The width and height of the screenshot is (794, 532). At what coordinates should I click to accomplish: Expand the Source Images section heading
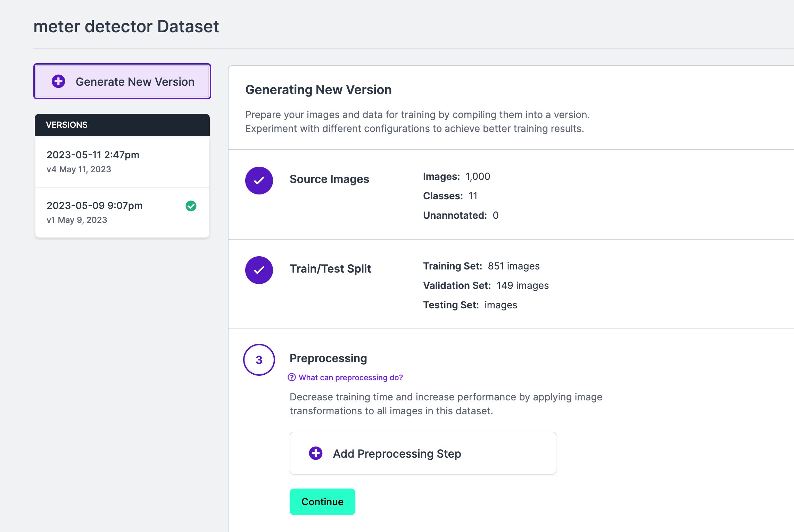tap(329, 179)
